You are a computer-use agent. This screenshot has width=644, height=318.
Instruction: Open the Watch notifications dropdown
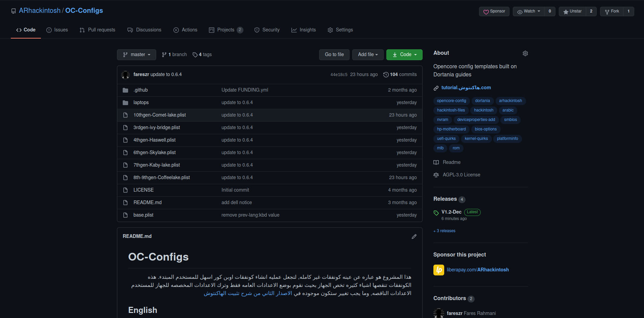[x=529, y=11]
